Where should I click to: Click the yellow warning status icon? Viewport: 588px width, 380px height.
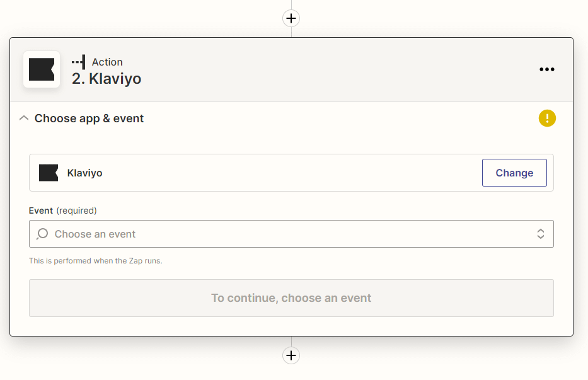[x=547, y=118]
